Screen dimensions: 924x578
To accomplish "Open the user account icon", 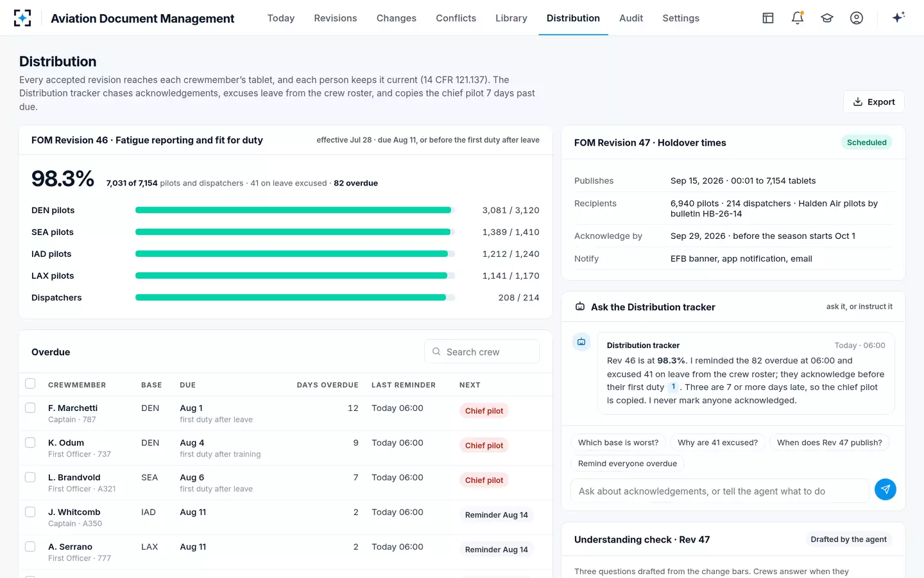I will pos(857,18).
